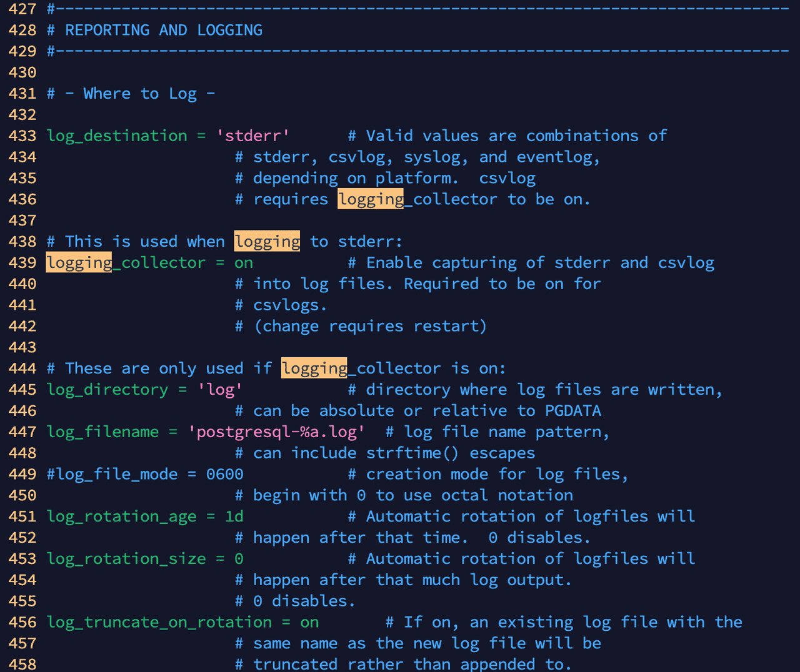Click line number 433 in the gutter
Viewport: 800px width, 672px height.
pos(22,136)
